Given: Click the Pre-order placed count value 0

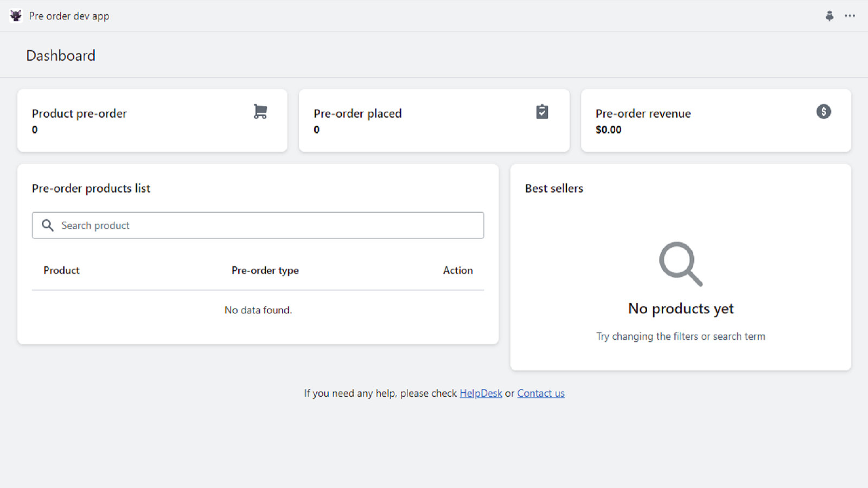Looking at the screenshot, I should 317,130.
